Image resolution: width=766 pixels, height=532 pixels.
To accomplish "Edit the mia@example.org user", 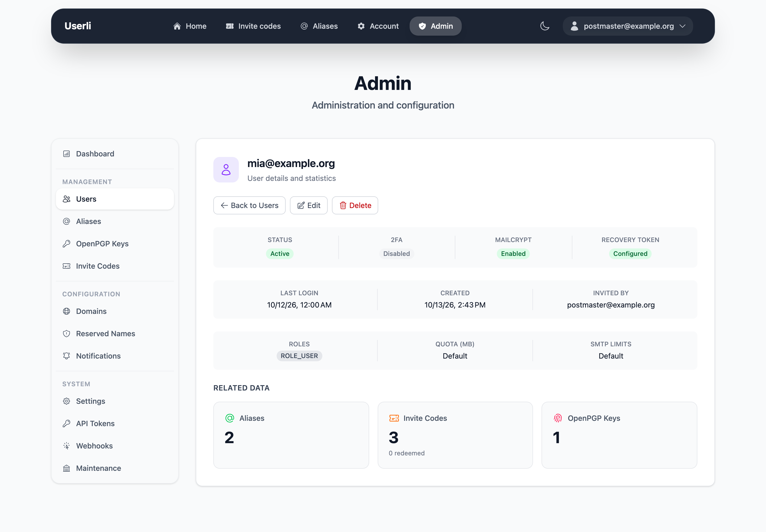I will point(309,205).
